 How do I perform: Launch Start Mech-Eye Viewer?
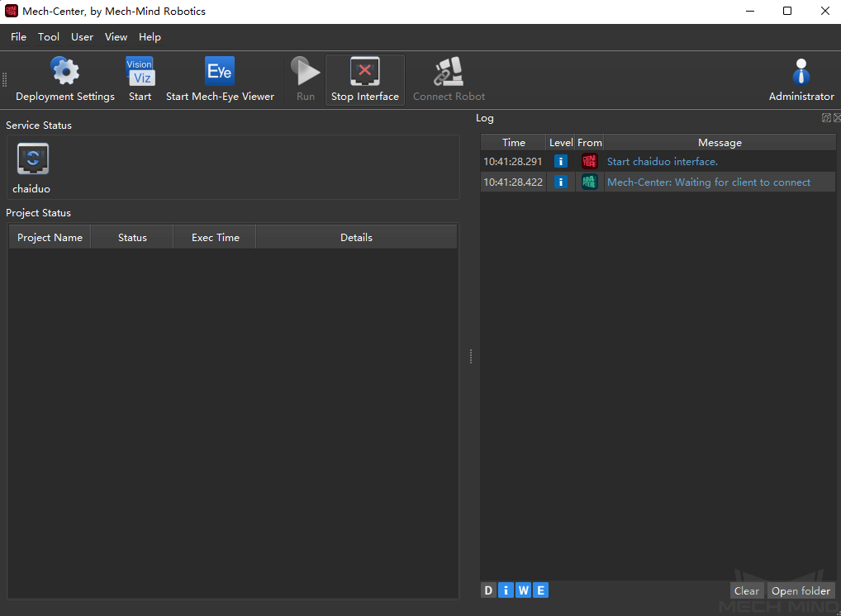click(220, 79)
